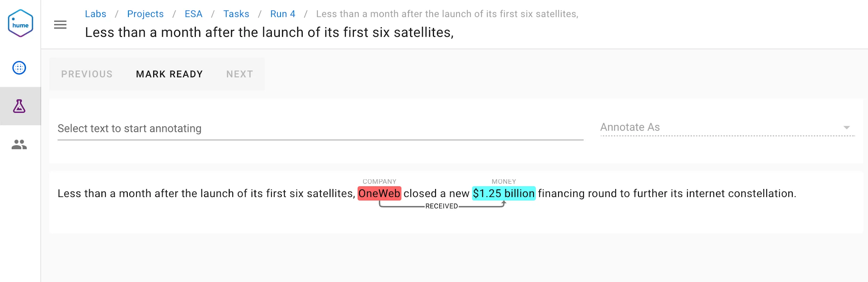The height and width of the screenshot is (282, 868).
Task: Click the Hume hexagon logo
Action: [x=20, y=23]
